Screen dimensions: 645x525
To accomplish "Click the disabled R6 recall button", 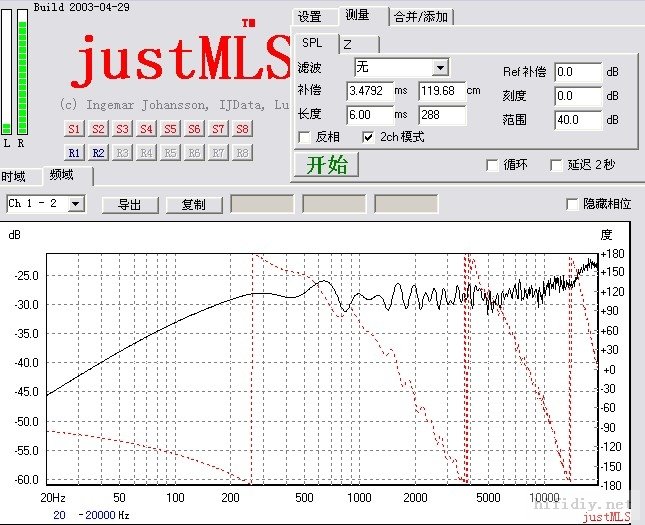I will click(x=194, y=153).
